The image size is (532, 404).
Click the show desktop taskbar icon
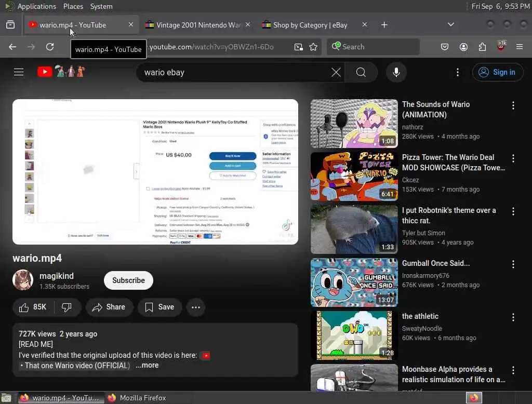6,398
